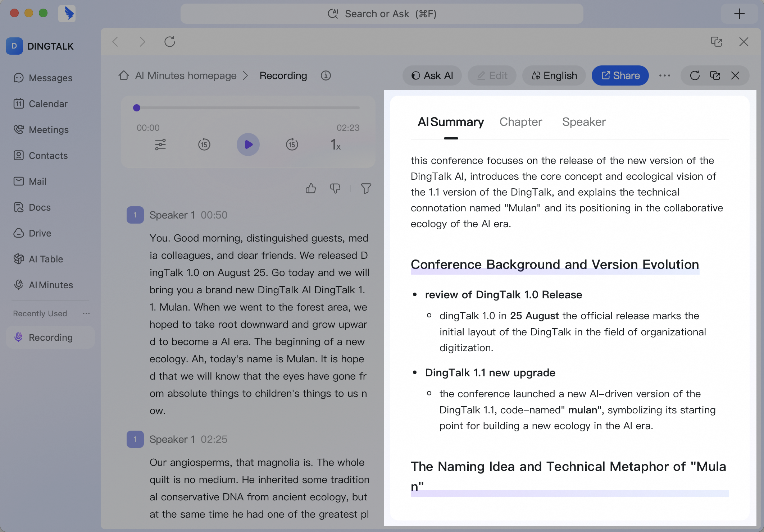The image size is (764, 532).
Task: Open the transcript filter icon
Action: (x=366, y=188)
